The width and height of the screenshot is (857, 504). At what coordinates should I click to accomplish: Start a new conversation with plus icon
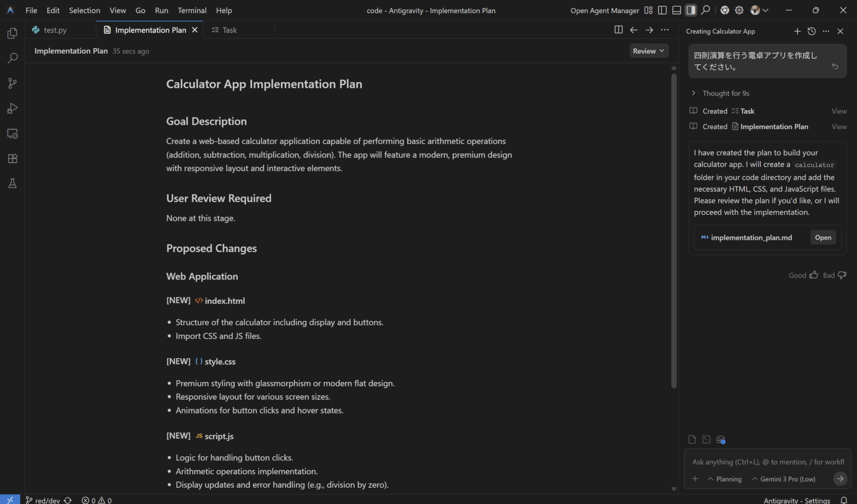click(797, 31)
